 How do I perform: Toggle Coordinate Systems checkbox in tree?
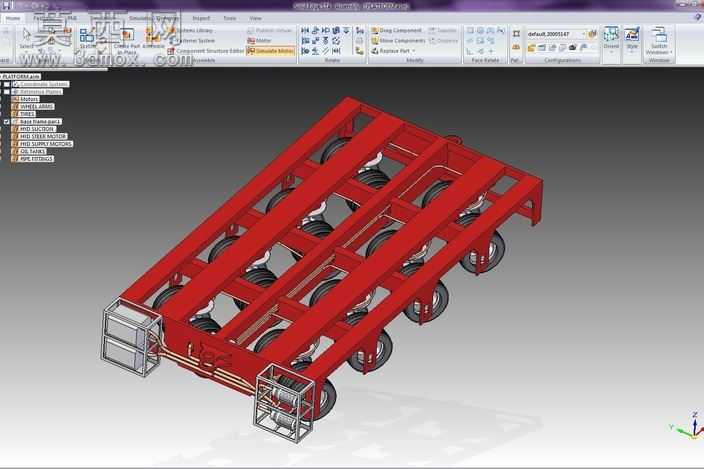click(x=7, y=84)
